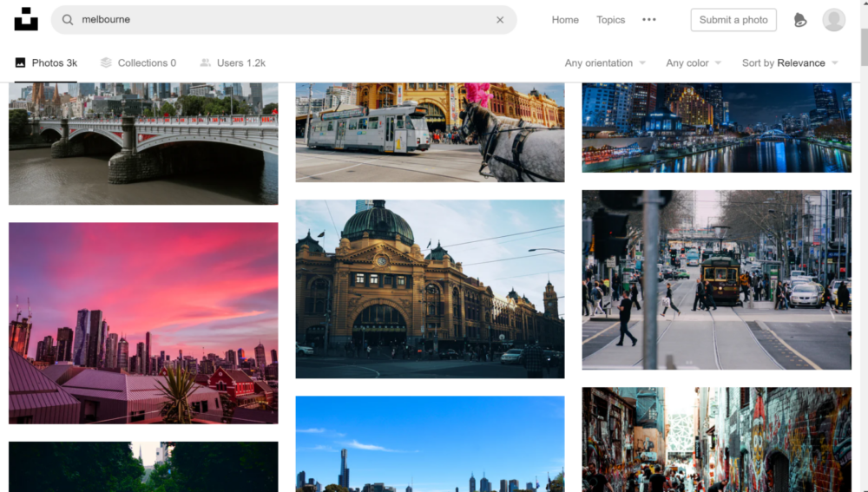Open the tram and horse photo
This screenshot has width=868, height=492.
431,132
